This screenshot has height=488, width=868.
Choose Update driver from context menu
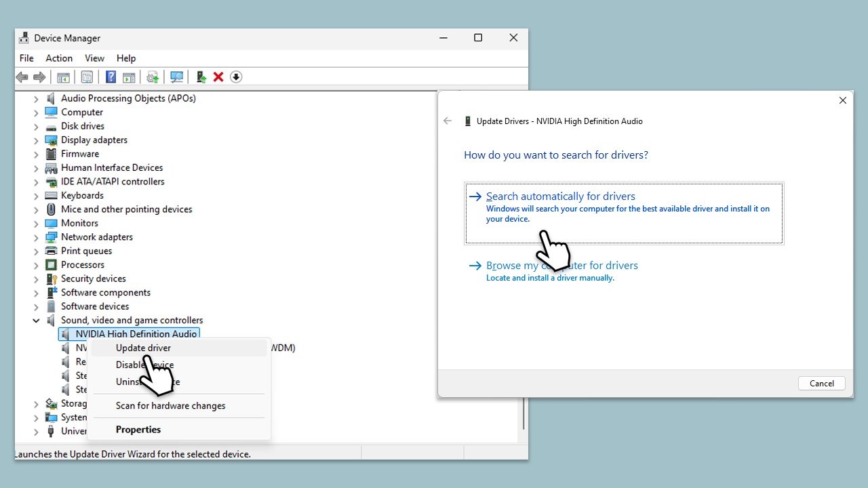143,348
